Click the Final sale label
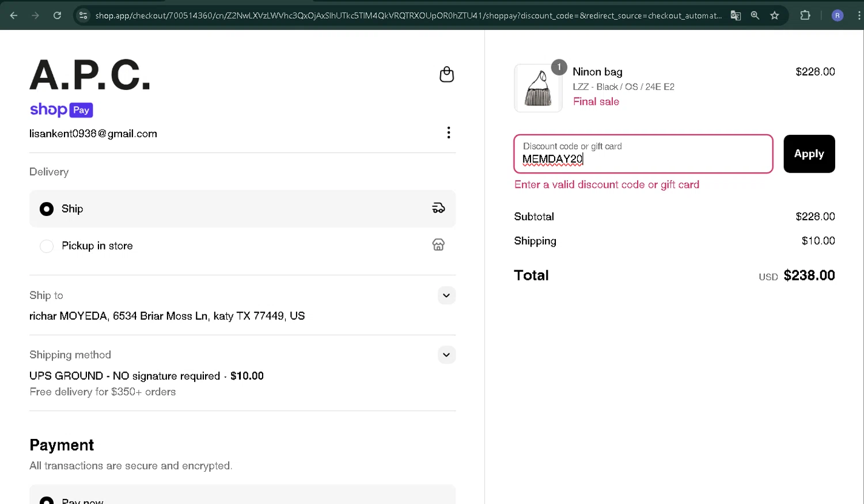The height and width of the screenshot is (504, 864). (596, 101)
